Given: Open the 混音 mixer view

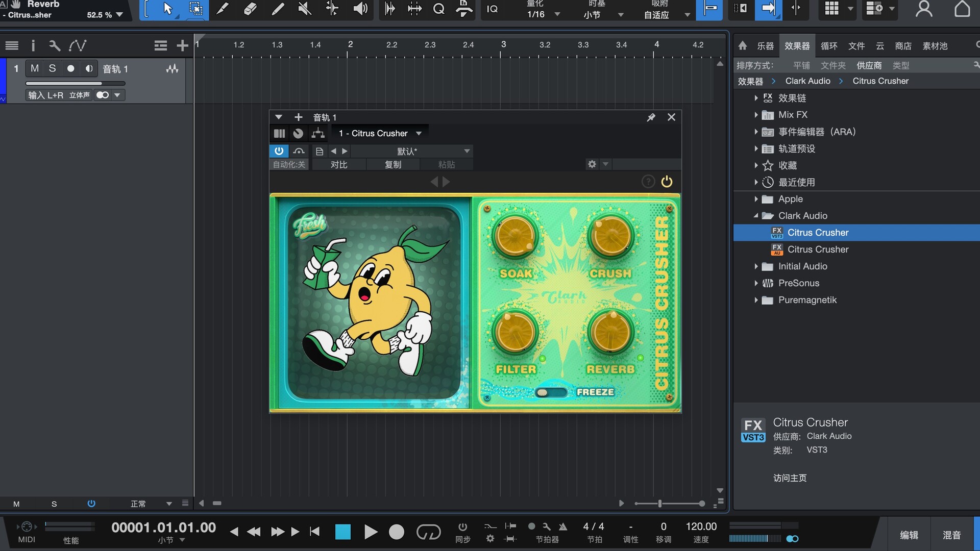Looking at the screenshot, I should click(952, 535).
